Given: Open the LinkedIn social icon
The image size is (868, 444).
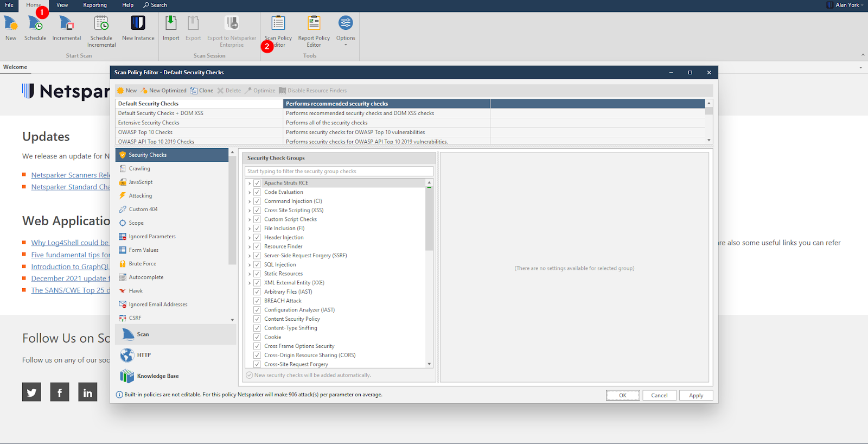Looking at the screenshot, I should pyautogui.click(x=88, y=392).
